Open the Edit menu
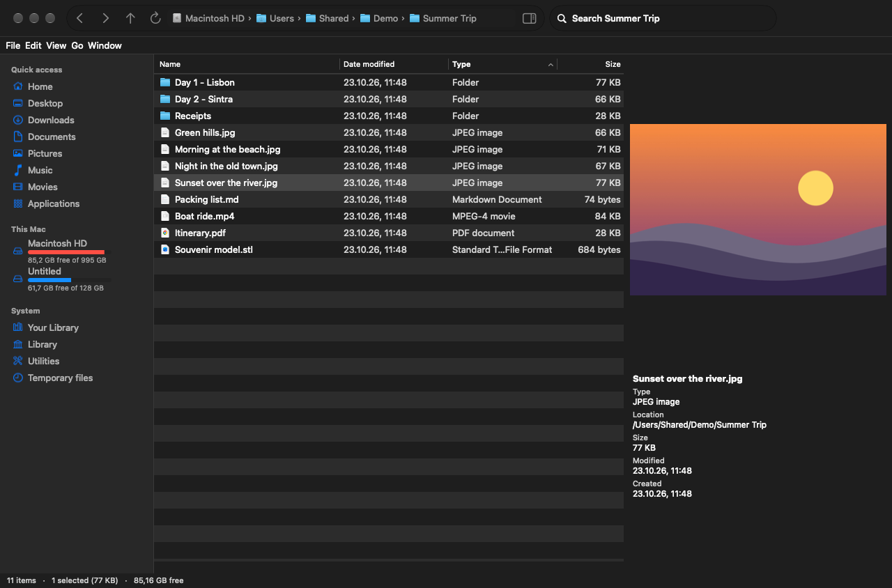Screen dimensions: 892x588 click(33, 45)
